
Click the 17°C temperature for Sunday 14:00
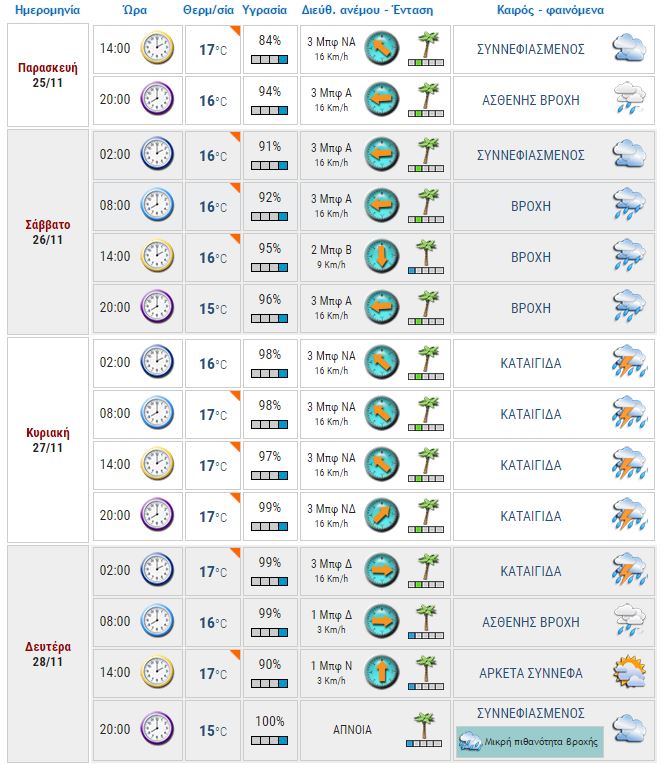pyautogui.click(x=213, y=466)
